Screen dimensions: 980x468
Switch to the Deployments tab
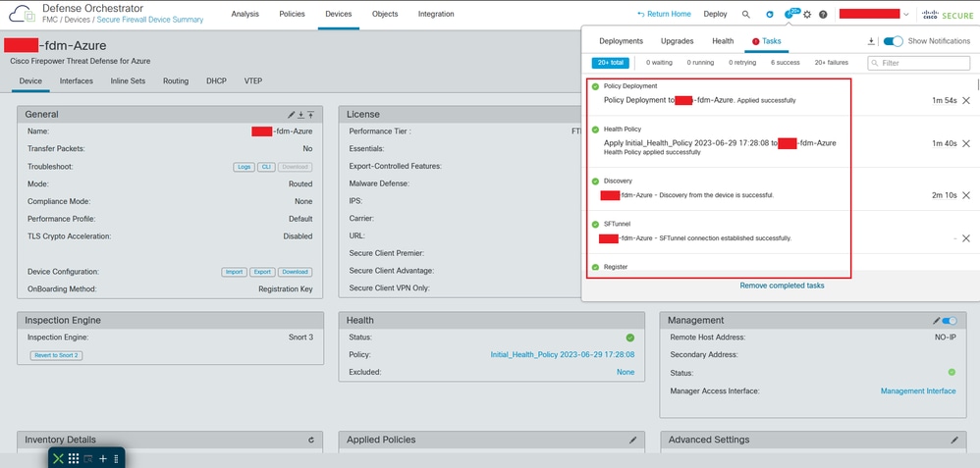[622, 41]
